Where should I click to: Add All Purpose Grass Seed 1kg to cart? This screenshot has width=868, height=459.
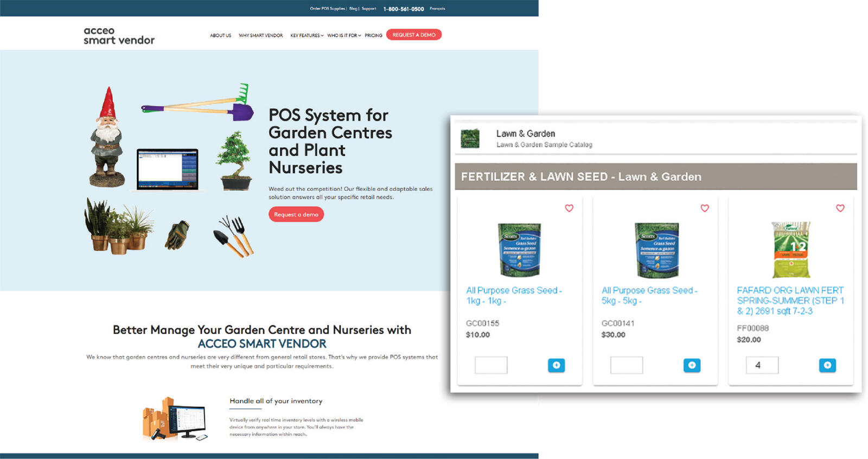click(x=556, y=365)
